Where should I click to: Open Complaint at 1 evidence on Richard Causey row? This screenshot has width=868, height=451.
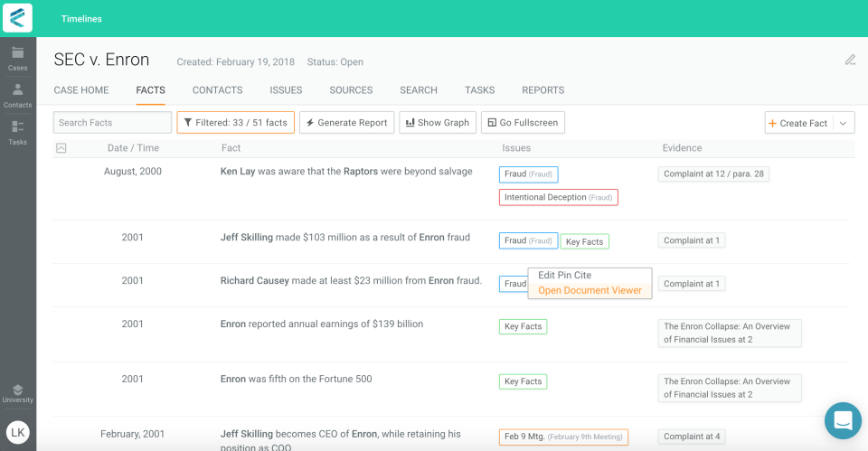pyautogui.click(x=692, y=283)
